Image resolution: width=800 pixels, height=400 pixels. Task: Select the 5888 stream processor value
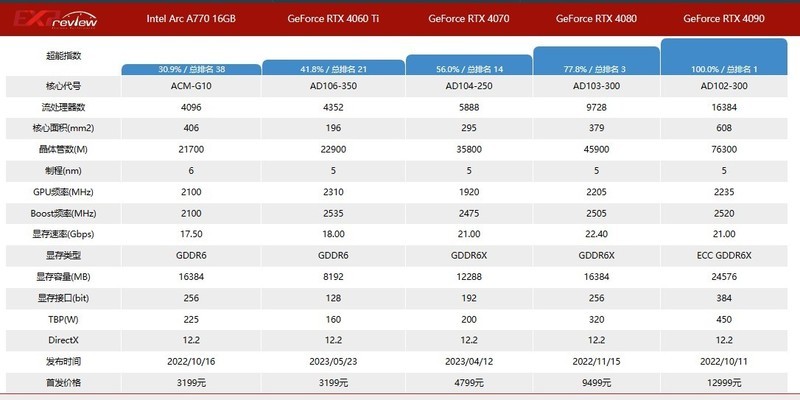tap(469, 108)
